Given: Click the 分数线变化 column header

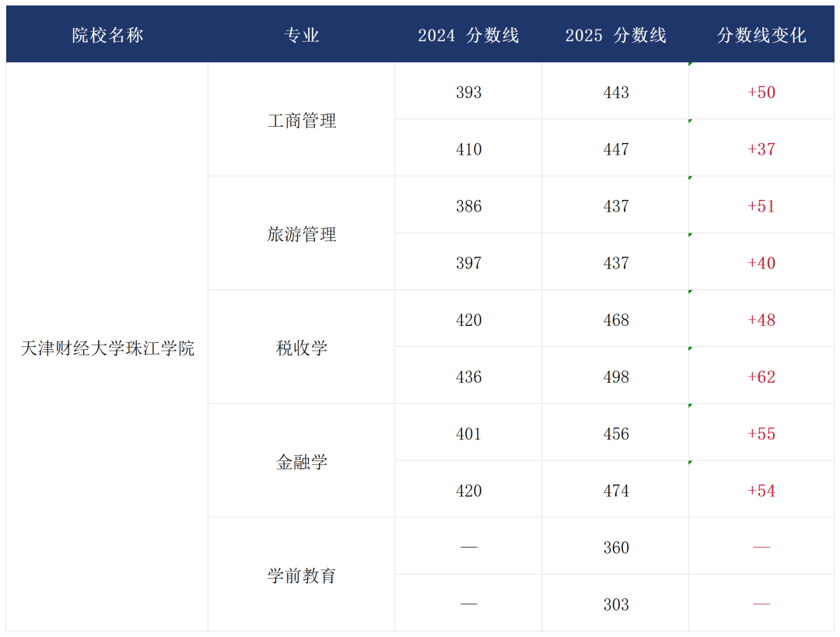Looking at the screenshot, I should (x=761, y=35).
